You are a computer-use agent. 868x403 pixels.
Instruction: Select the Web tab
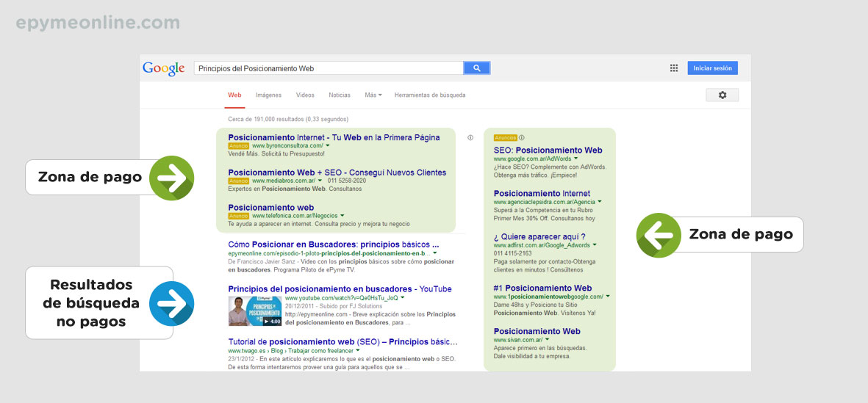tap(234, 95)
